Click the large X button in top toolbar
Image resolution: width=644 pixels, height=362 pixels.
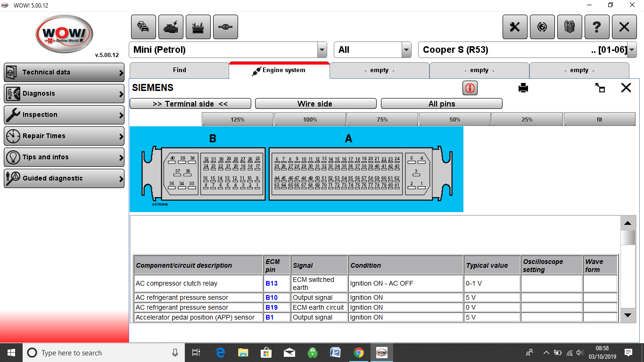[624, 27]
